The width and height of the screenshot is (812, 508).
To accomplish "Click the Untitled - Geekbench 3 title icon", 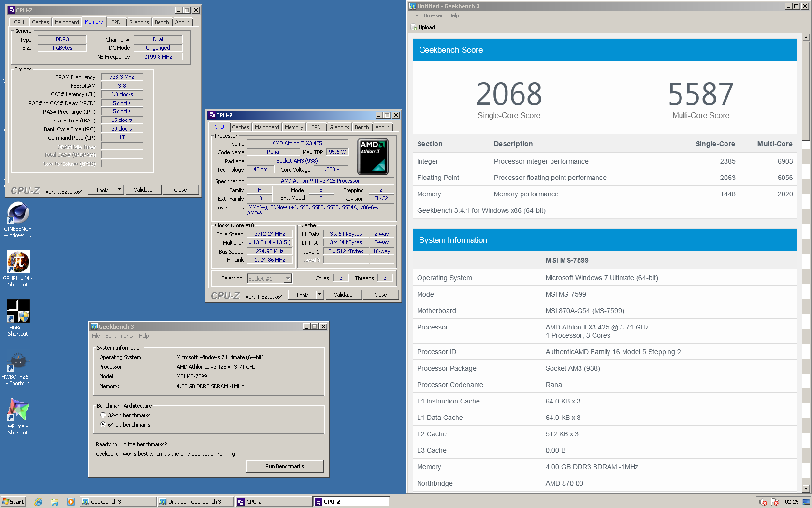I will [x=412, y=6].
